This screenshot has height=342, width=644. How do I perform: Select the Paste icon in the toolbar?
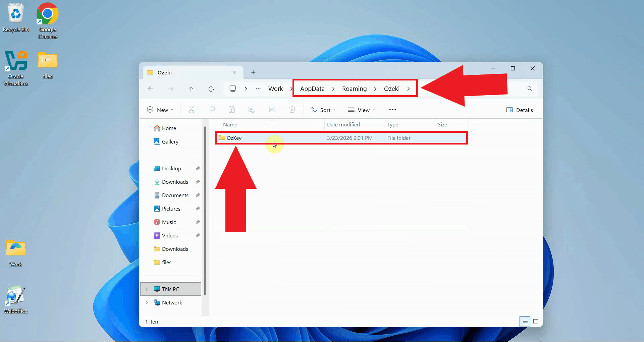[x=232, y=109]
